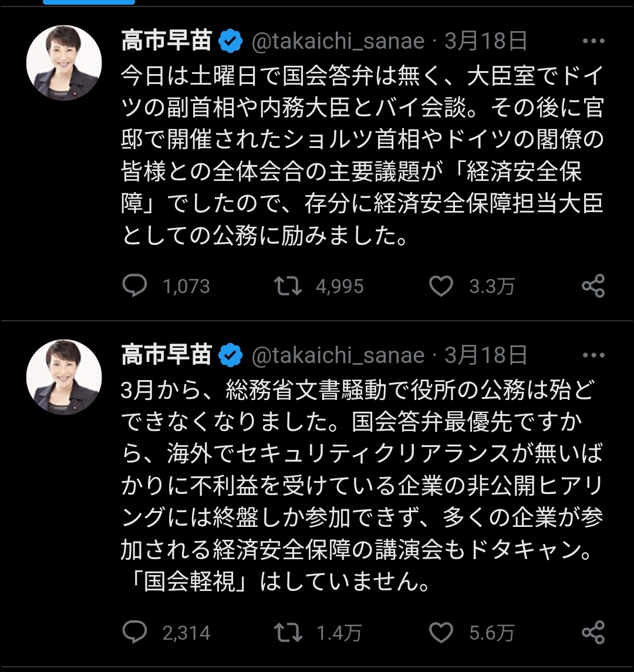This screenshot has width=634, height=672.
Task: Open @takaichi_sanae handle on second tweet
Action: (338, 355)
